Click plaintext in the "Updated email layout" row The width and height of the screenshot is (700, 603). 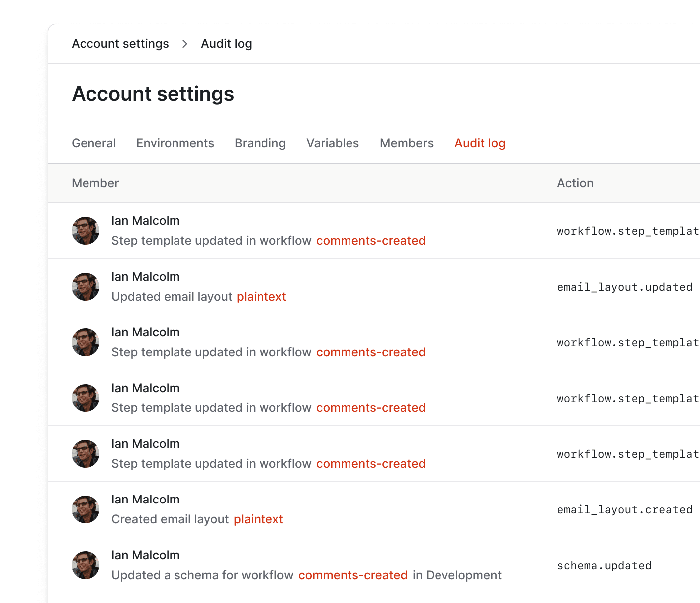(x=261, y=297)
